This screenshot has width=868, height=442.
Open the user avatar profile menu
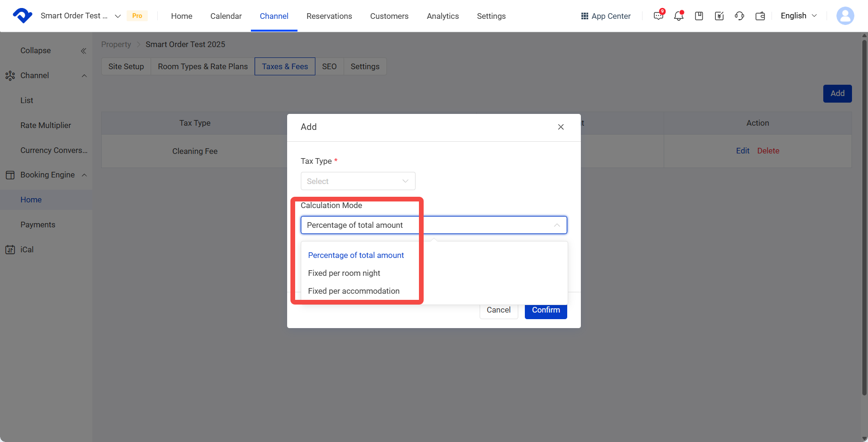(x=845, y=16)
